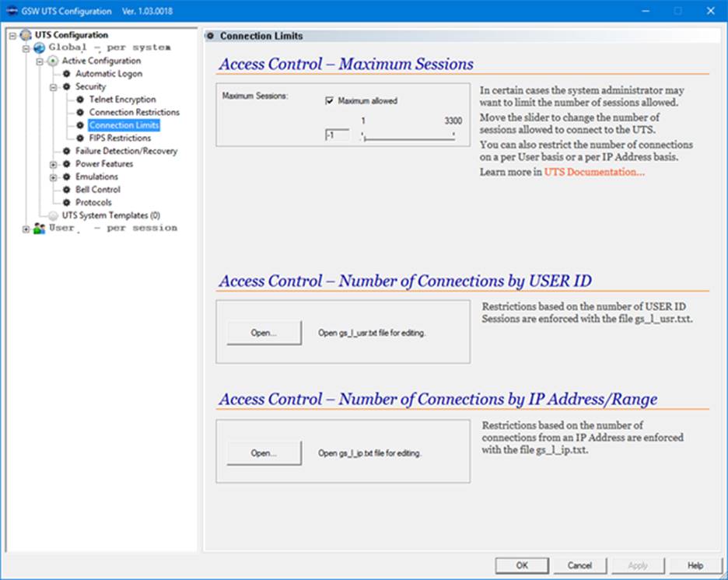Image resolution: width=728 pixels, height=580 pixels.
Task: Click the gear icon beside Automatic Logon
Action: [67, 74]
